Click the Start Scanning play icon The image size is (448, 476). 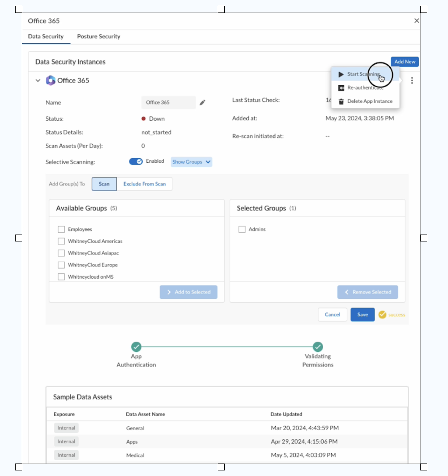click(341, 74)
